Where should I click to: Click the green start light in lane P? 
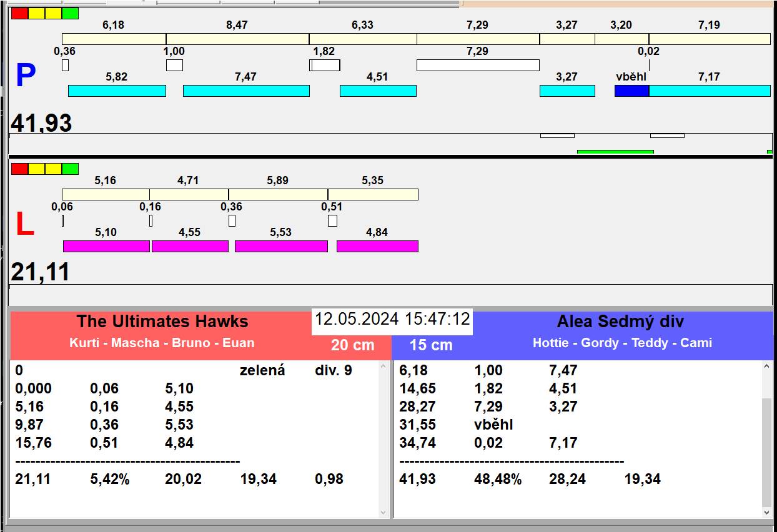(71, 13)
